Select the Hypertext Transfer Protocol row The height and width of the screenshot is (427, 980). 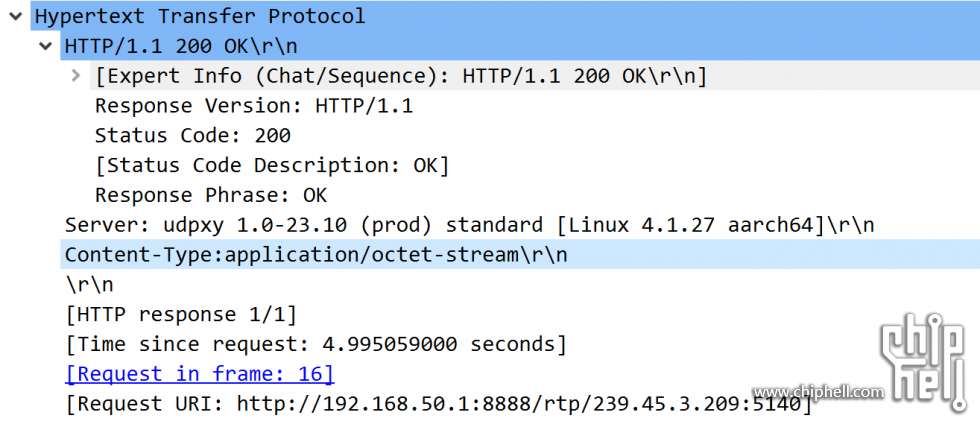pos(505,16)
